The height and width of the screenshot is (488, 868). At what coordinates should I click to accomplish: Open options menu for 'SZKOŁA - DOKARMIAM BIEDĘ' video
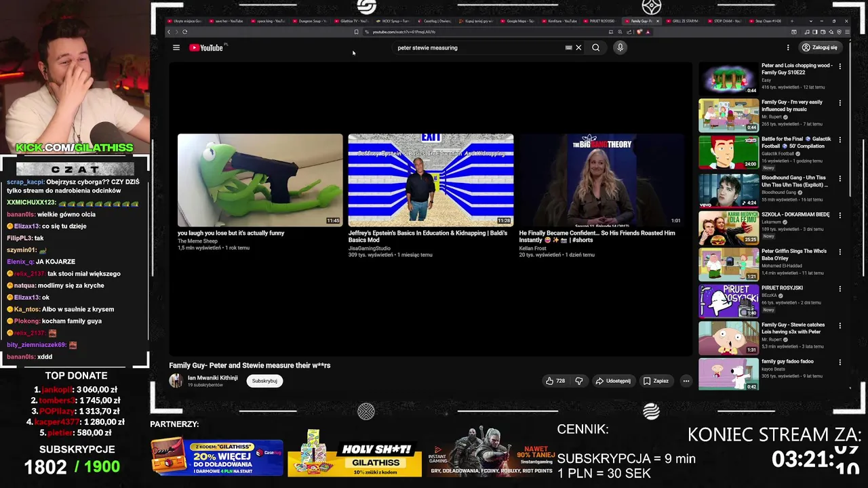(x=840, y=215)
